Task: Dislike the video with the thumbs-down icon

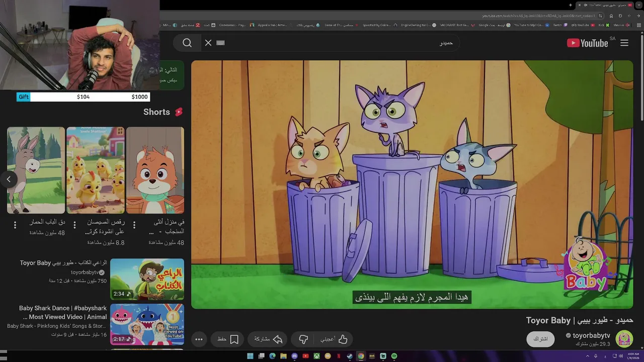Action: (303, 339)
